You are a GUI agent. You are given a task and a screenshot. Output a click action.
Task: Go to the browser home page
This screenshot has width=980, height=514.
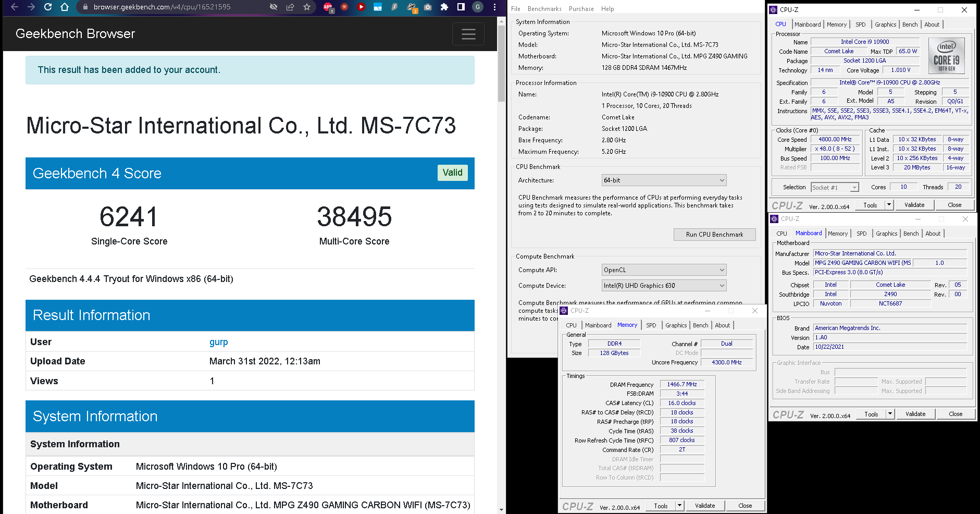click(65, 7)
